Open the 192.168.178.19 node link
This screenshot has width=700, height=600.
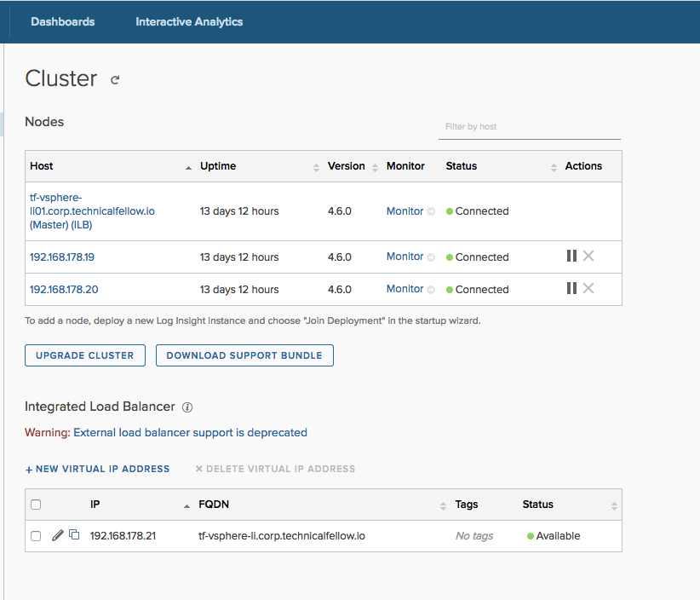62,257
